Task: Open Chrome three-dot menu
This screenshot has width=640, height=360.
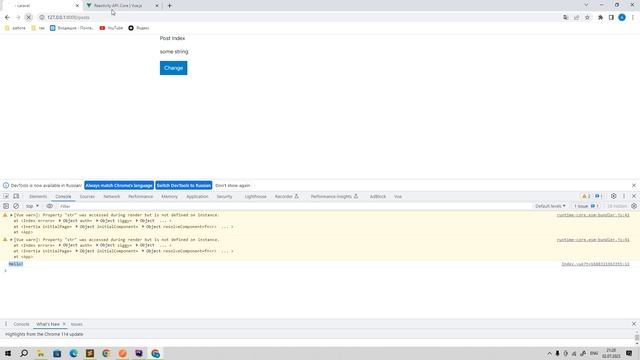Action: pos(633,17)
